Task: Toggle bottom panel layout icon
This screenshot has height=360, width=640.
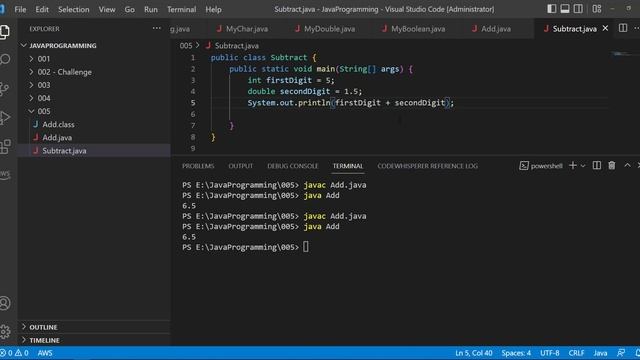Action: 565,9
